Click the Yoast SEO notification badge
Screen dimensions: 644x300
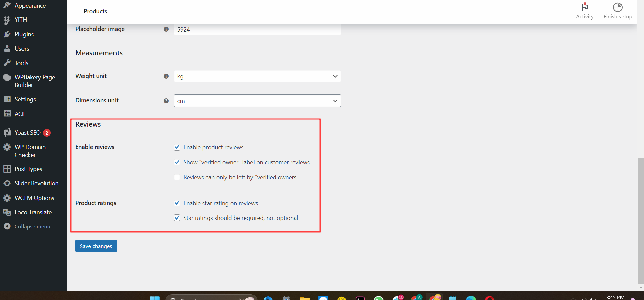pos(47,133)
